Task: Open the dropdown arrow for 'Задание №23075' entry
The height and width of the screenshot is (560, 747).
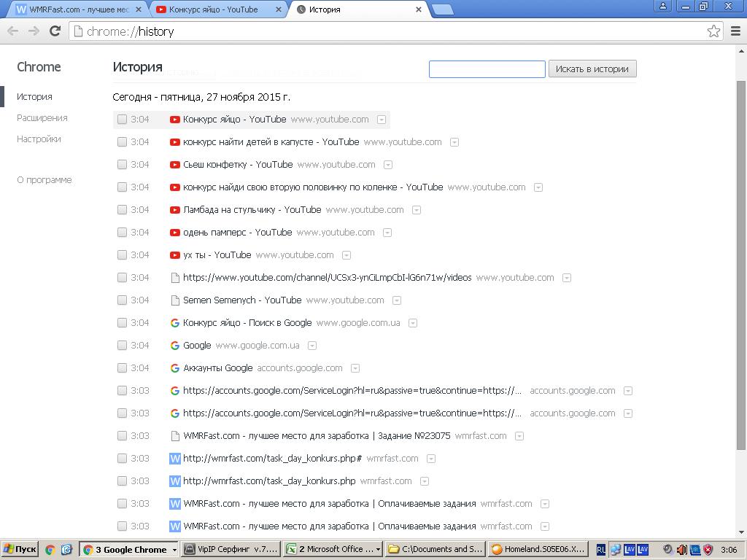Action: 519,436
